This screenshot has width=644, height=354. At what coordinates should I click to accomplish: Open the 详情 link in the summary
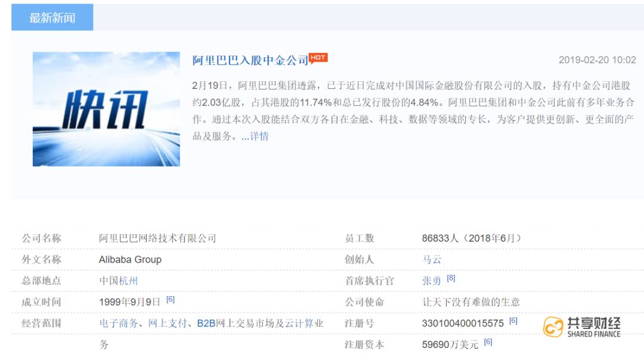(x=259, y=136)
